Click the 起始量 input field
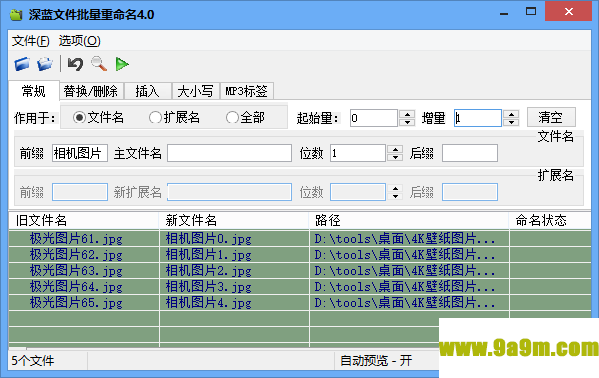The width and height of the screenshot is (599, 378). (x=374, y=118)
